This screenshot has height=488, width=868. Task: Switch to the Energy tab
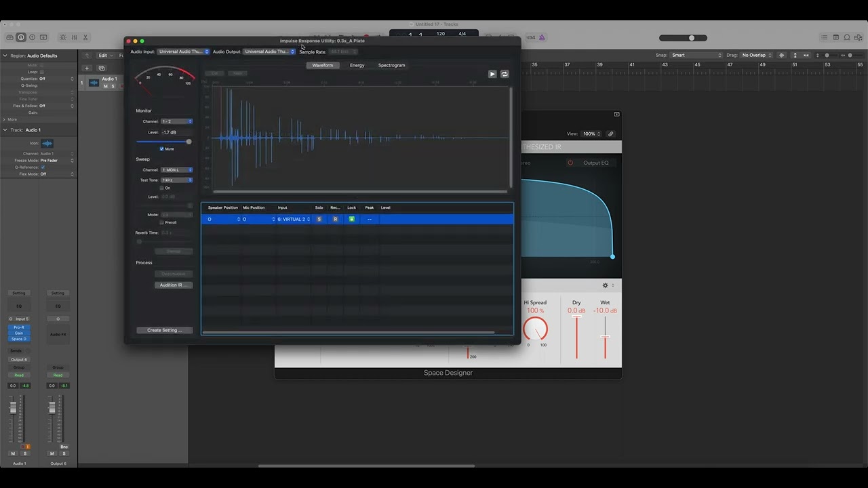click(x=357, y=65)
